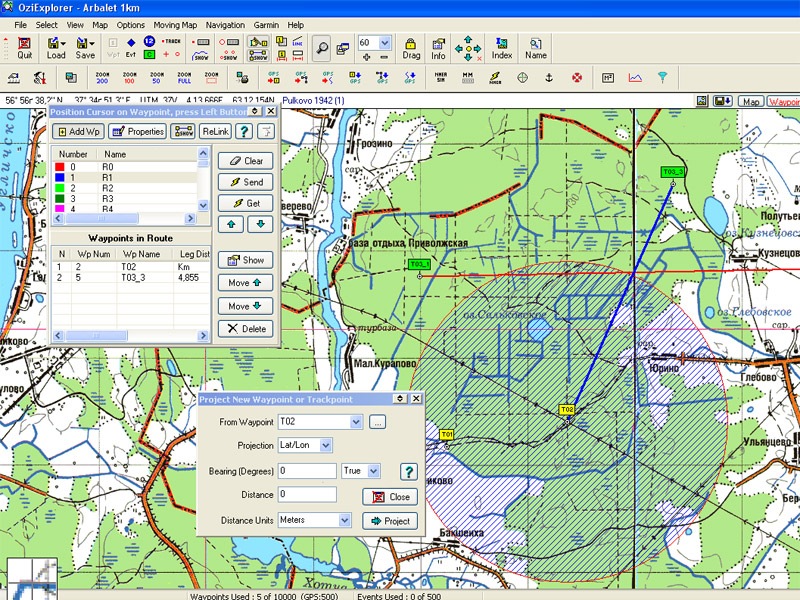Click the Quit toolbar icon
This screenshot has width=800, height=600.
(24, 47)
